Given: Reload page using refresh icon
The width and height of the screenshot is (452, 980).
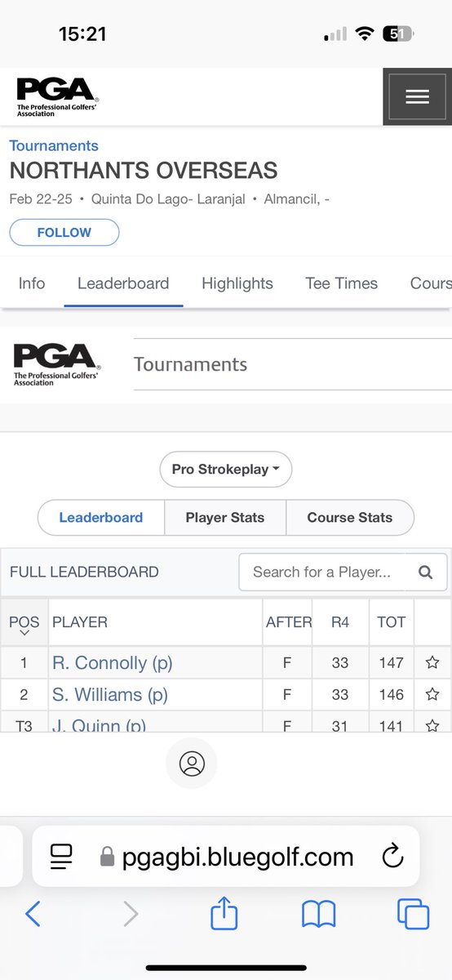Looking at the screenshot, I should 392,857.
